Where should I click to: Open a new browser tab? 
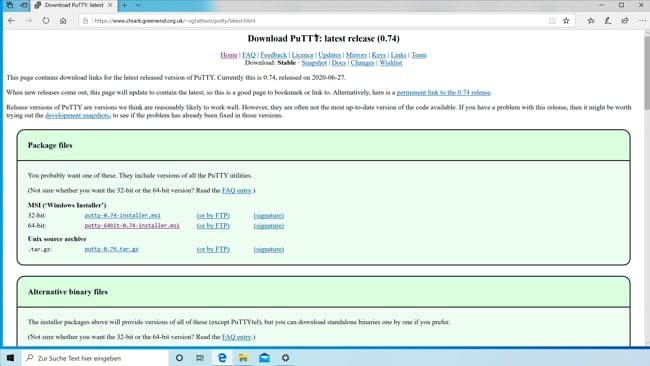point(125,5)
